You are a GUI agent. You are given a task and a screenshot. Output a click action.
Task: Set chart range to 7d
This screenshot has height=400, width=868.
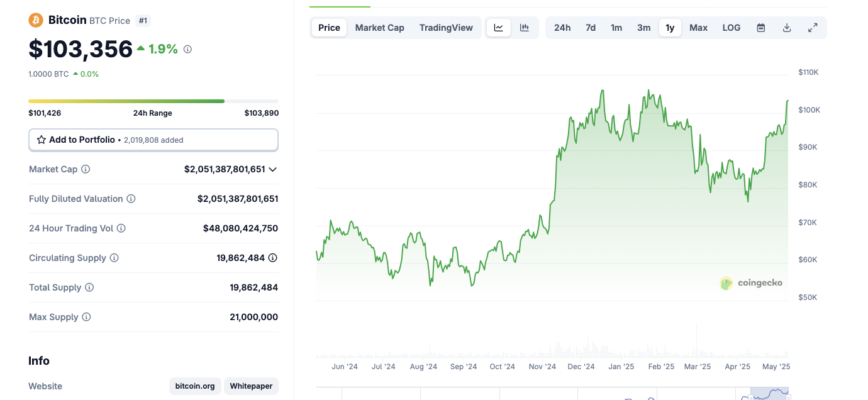tap(591, 28)
